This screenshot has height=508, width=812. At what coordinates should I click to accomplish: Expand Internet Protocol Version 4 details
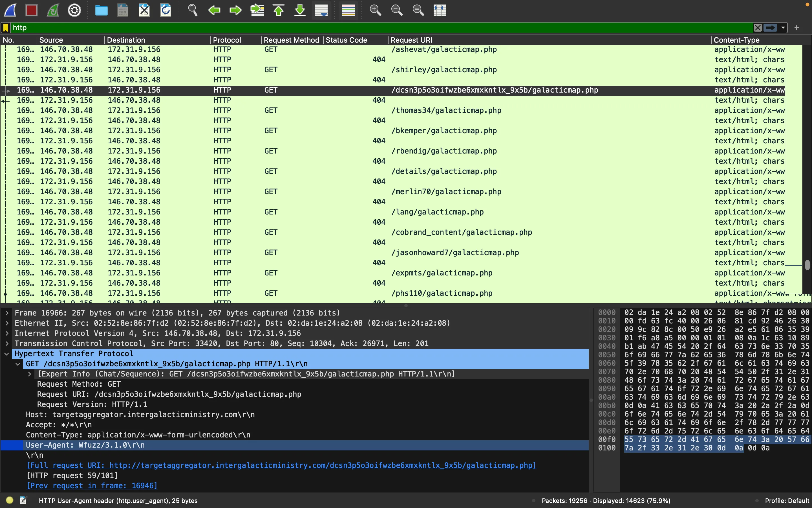click(x=7, y=333)
